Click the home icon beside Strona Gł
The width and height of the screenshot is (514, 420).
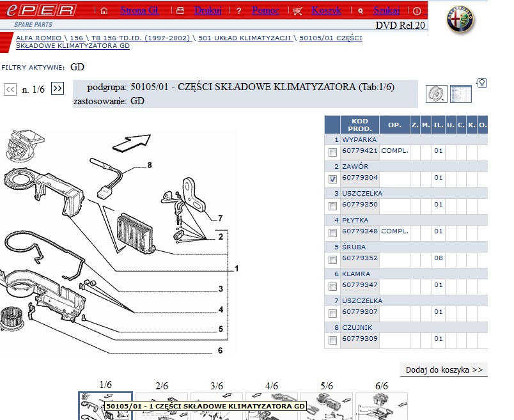(x=104, y=11)
